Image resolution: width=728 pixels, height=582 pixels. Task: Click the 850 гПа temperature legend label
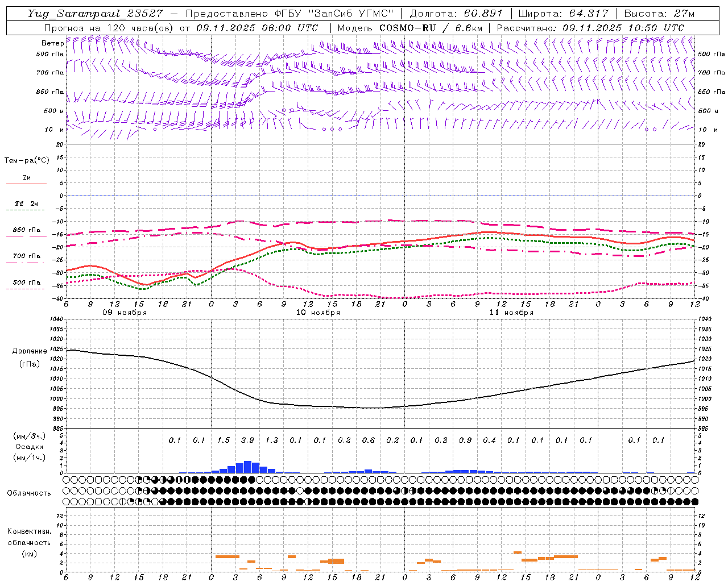pyautogui.click(x=27, y=230)
